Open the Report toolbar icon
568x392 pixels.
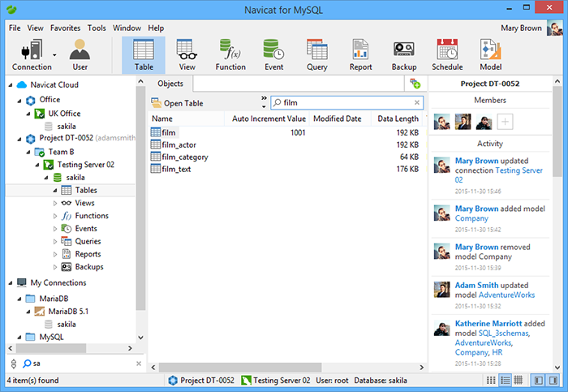360,55
